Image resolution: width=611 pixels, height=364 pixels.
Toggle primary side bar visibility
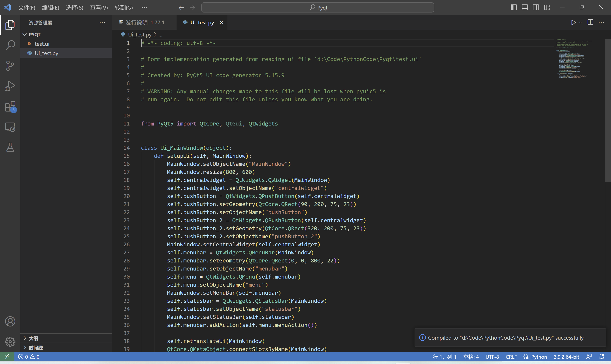pyautogui.click(x=514, y=7)
